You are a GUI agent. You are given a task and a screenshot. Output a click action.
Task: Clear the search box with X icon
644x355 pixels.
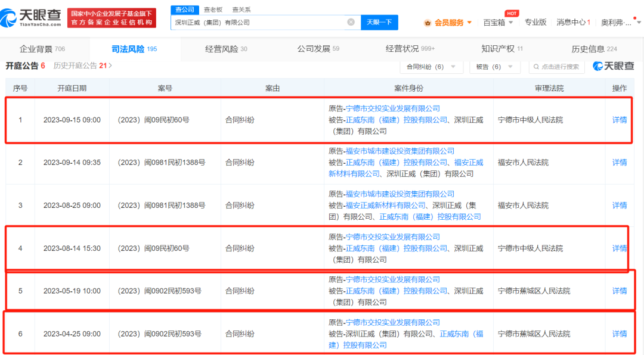(x=351, y=22)
